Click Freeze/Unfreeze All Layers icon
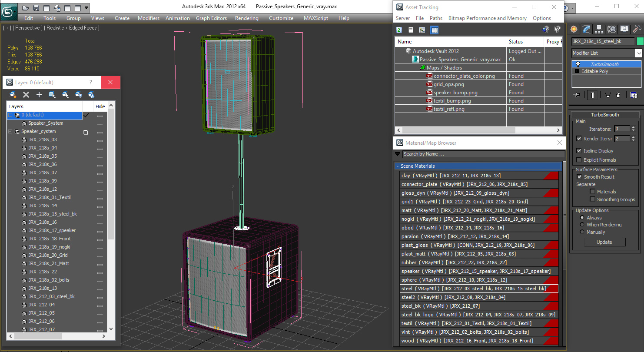 tap(91, 94)
